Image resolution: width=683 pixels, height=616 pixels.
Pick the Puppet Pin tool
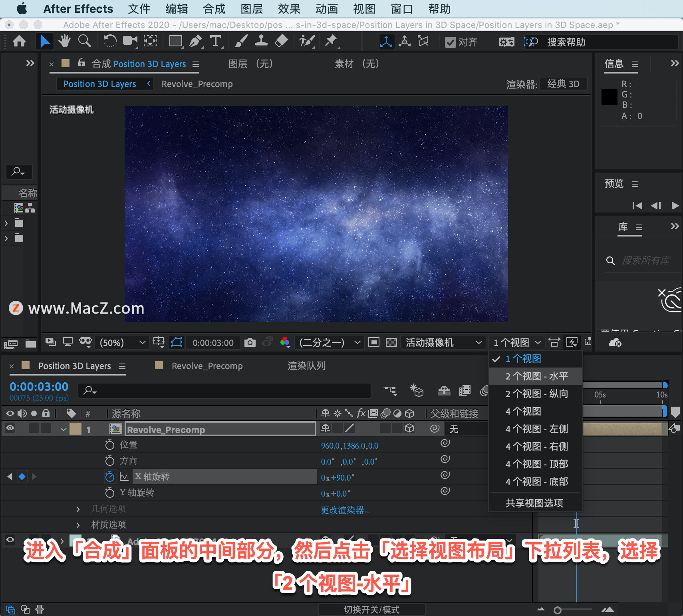click(x=331, y=41)
